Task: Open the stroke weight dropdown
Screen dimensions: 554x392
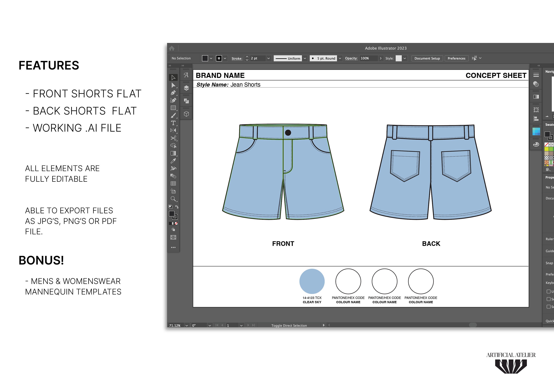Action: pyautogui.click(x=269, y=58)
